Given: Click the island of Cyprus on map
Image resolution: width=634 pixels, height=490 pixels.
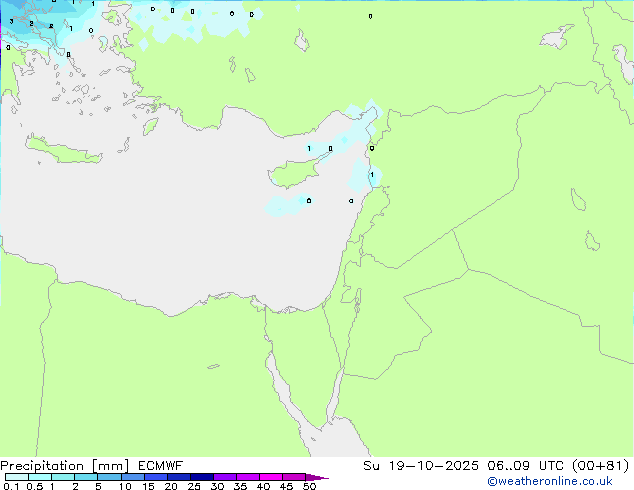Looking at the screenshot, I should coord(294,174).
